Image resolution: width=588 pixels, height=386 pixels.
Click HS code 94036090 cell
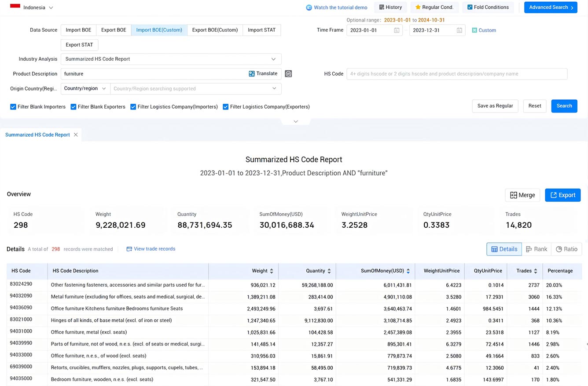[21, 308]
